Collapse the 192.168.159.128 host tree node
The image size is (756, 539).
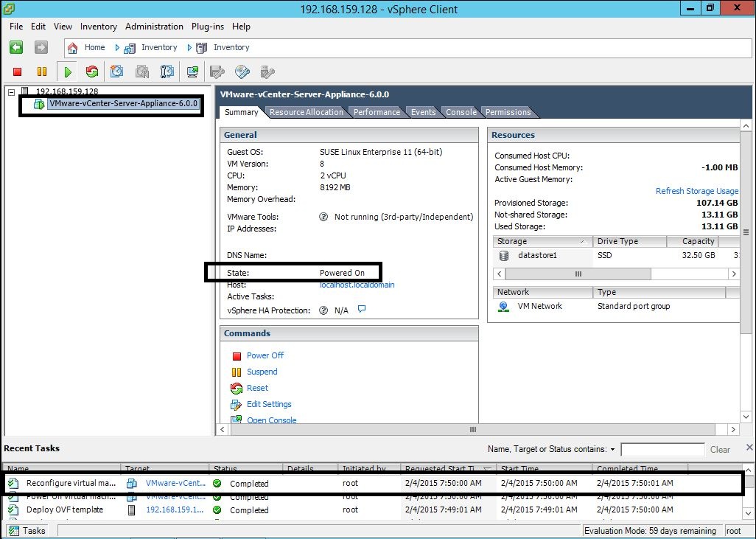tap(10, 91)
